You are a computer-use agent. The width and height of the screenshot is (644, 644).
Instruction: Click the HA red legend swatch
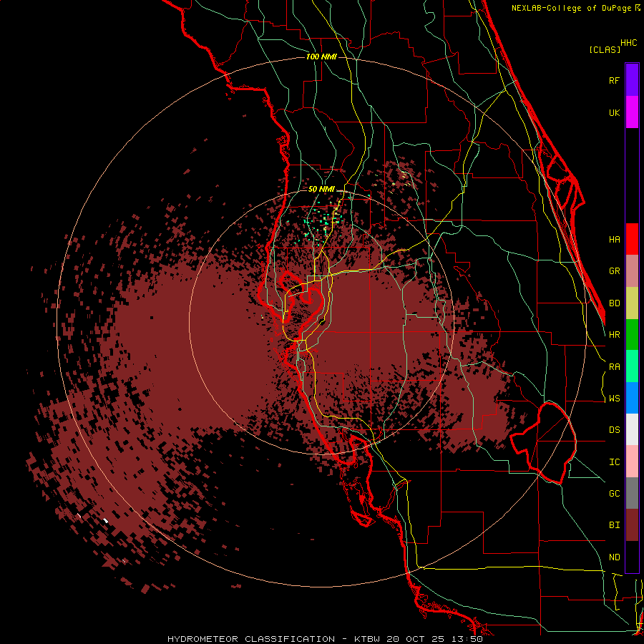pos(632,239)
